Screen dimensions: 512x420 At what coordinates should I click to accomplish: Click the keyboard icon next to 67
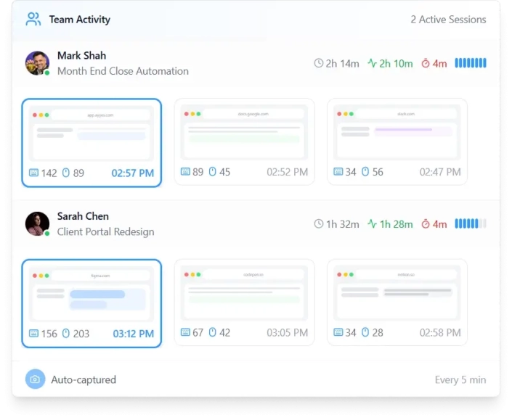pos(185,332)
